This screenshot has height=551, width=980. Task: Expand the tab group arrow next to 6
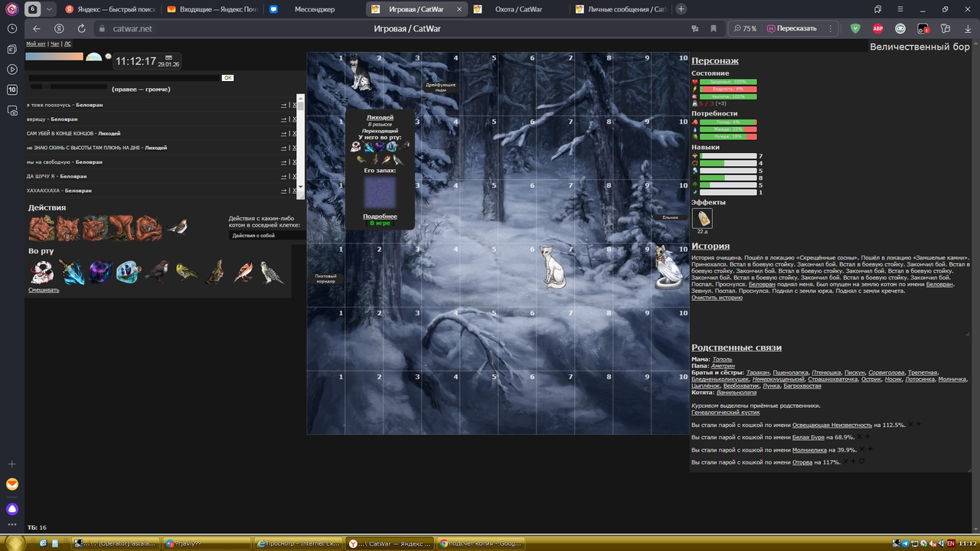[50, 9]
